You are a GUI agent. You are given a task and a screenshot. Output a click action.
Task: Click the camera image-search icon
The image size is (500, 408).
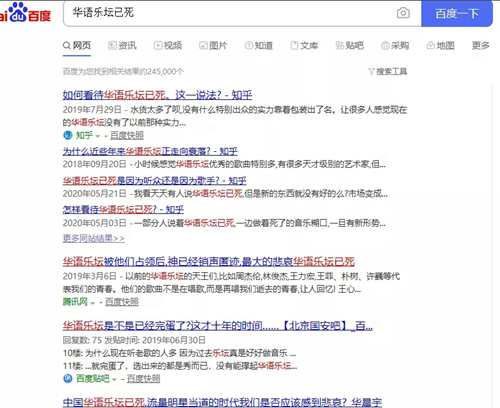pyautogui.click(x=403, y=13)
